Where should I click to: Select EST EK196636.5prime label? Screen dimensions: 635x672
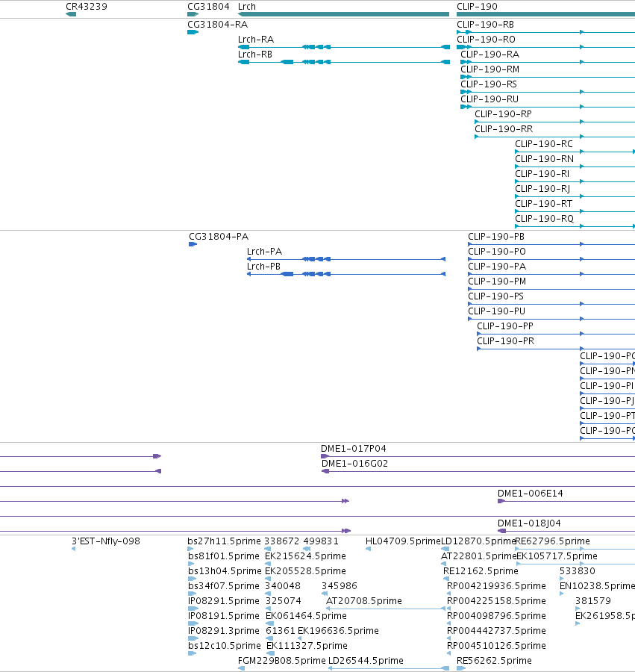pyautogui.click(x=338, y=631)
